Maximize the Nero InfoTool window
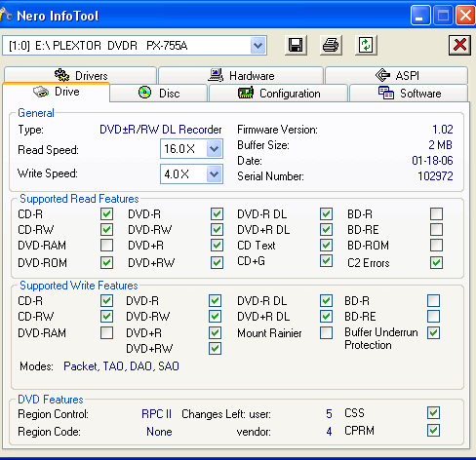 (x=443, y=16)
